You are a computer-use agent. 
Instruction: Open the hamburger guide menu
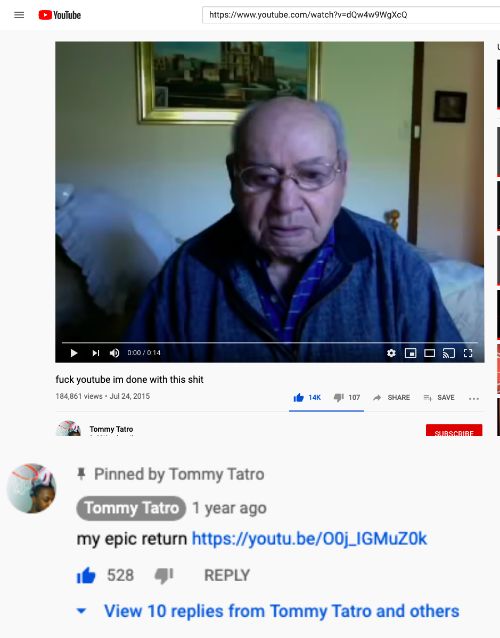[x=19, y=15]
